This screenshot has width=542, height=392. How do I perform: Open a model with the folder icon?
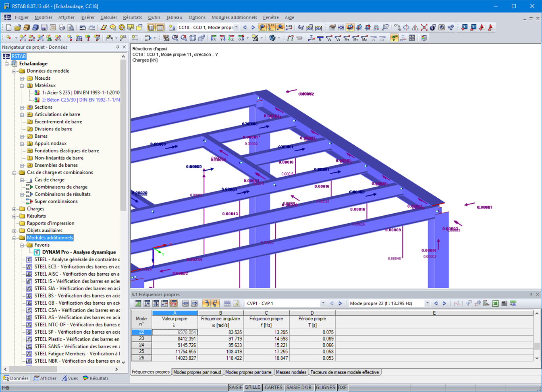17,27
